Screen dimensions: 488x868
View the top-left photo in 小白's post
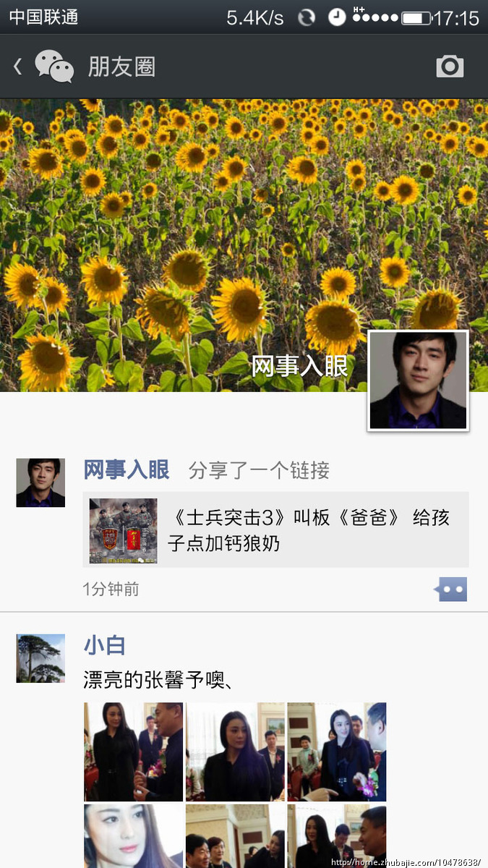[134, 752]
